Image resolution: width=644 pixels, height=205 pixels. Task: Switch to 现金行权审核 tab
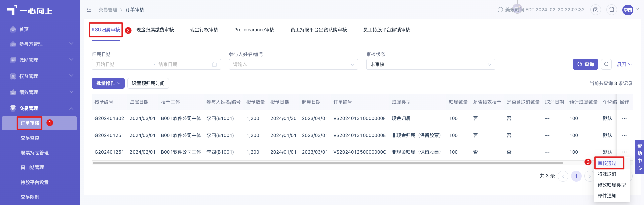pyautogui.click(x=204, y=30)
